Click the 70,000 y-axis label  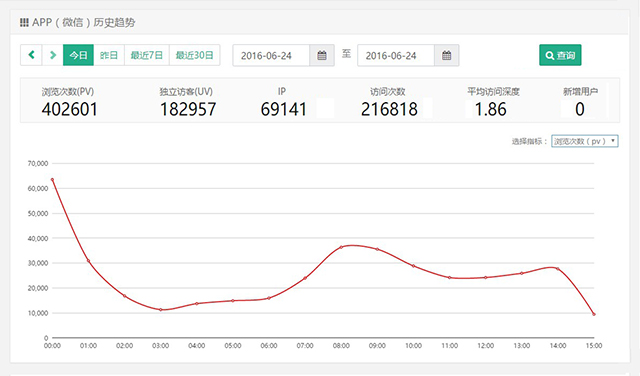(x=38, y=163)
